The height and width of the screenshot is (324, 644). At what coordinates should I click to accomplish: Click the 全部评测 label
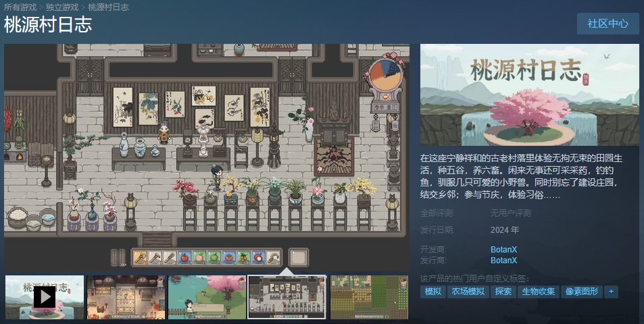[x=437, y=213]
